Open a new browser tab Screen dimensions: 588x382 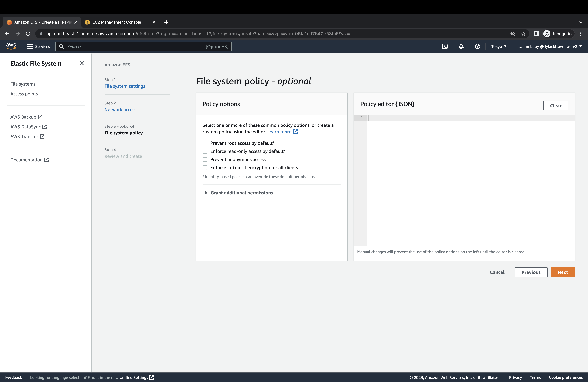[166, 22]
